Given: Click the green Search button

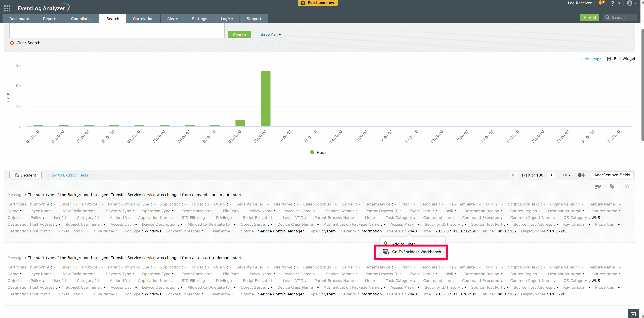Looking at the screenshot, I should pyautogui.click(x=239, y=35).
